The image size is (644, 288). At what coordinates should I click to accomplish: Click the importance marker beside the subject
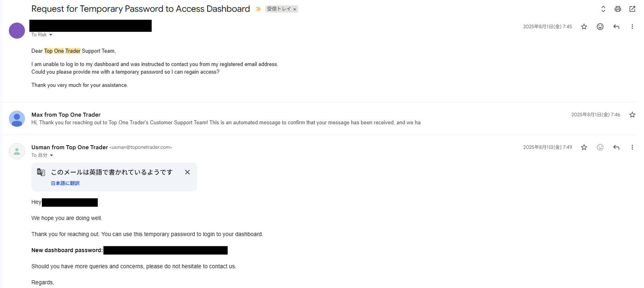click(x=258, y=9)
